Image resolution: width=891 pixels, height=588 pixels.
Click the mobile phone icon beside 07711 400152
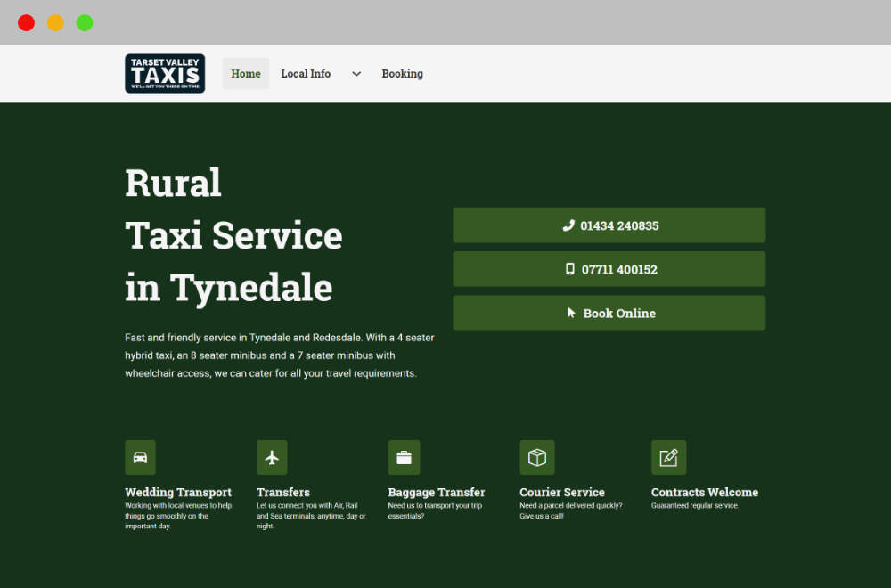(x=568, y=269)
